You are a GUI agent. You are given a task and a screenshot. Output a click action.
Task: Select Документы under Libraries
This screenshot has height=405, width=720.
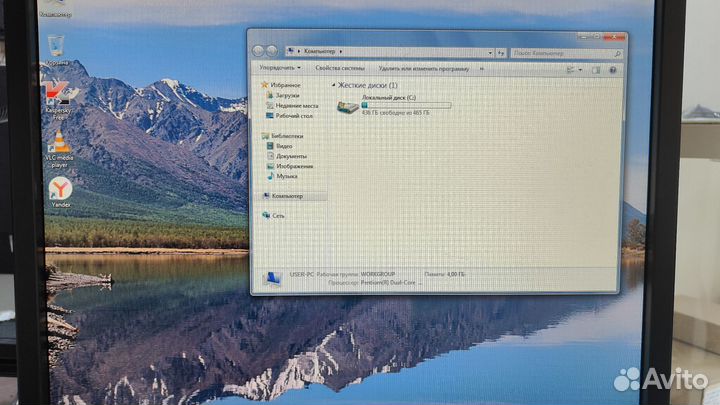(x=291, y=156)
